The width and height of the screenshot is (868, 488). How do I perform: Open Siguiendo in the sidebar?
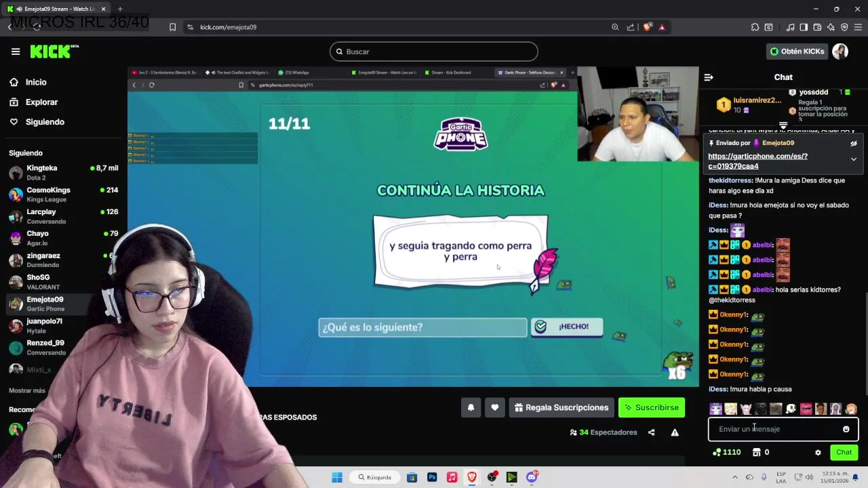tap(45, 122)
